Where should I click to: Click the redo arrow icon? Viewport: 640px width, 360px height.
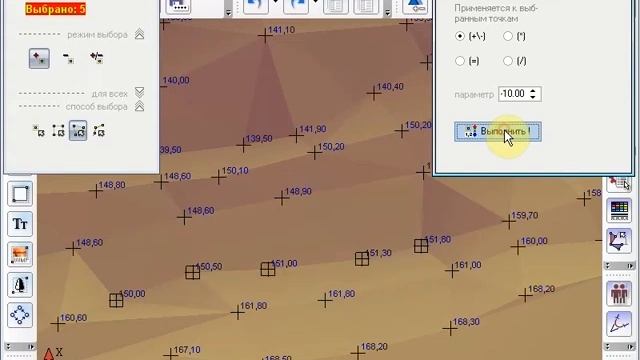click(296, 6)
